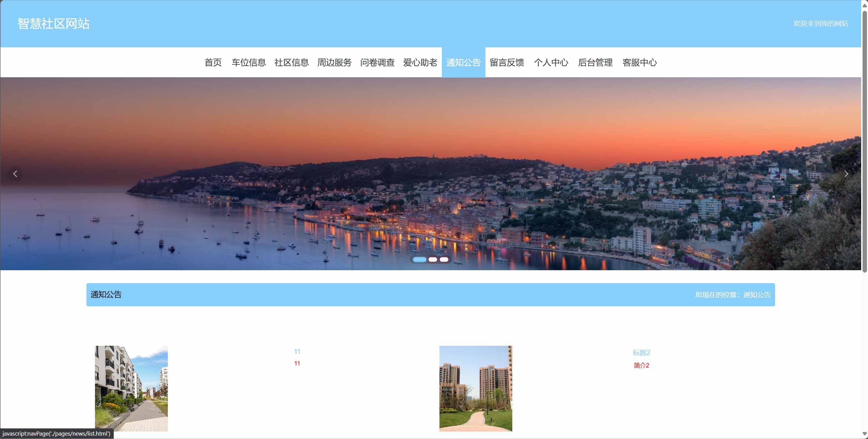Click the vertical scrollbar thumb

[x=865, y=142]
